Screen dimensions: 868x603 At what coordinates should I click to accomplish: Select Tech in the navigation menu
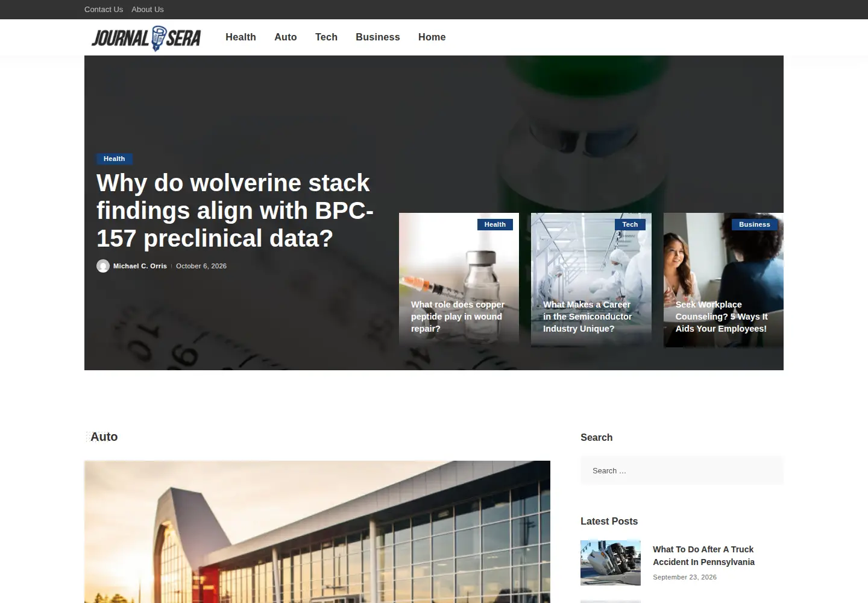click(326, 37)
